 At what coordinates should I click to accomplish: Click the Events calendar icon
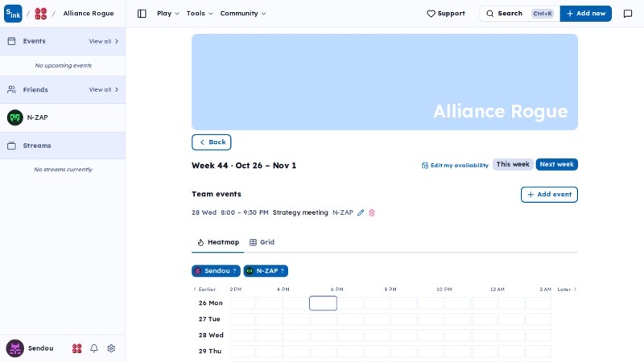(11, 41)
